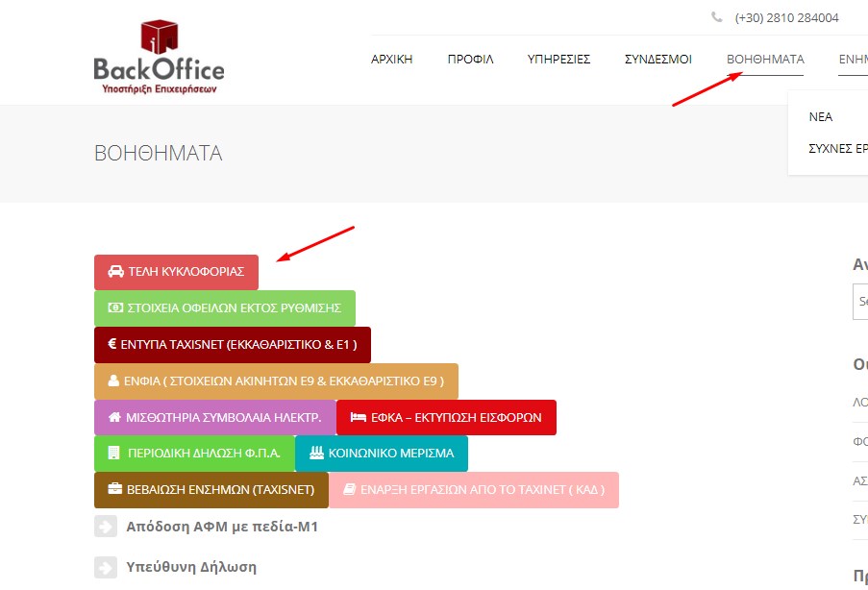Select ΣΥΝΔΕΣΜΟΙ in top navigation
The width and height of the screenshot is (868, 590).
point(657,60)
